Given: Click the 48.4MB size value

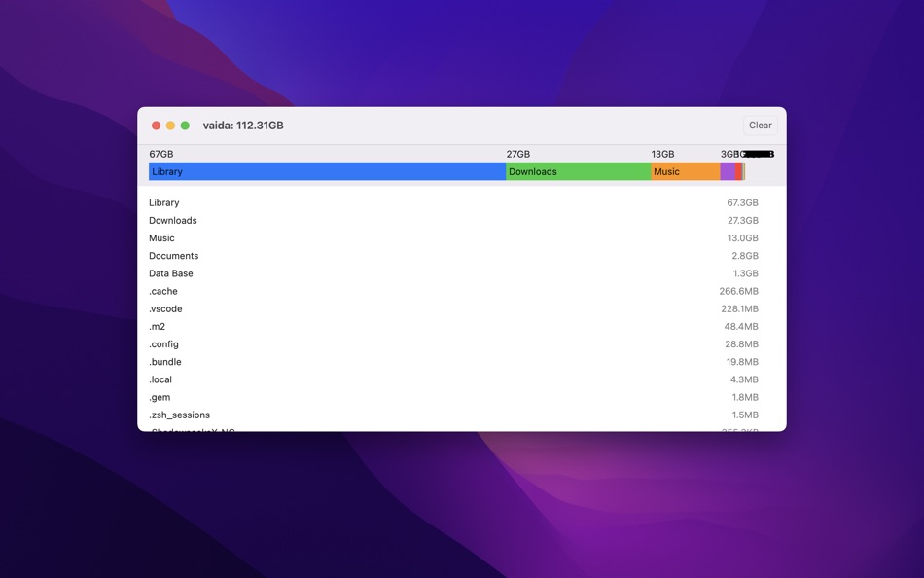Looking at the screenshot, I should click(x=741, y=327).
